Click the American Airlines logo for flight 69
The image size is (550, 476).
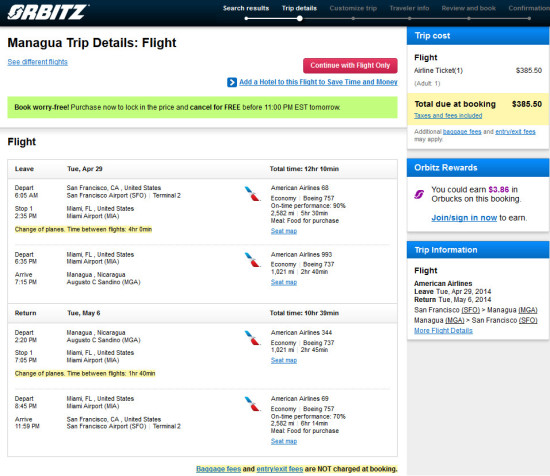click(252, 404)
